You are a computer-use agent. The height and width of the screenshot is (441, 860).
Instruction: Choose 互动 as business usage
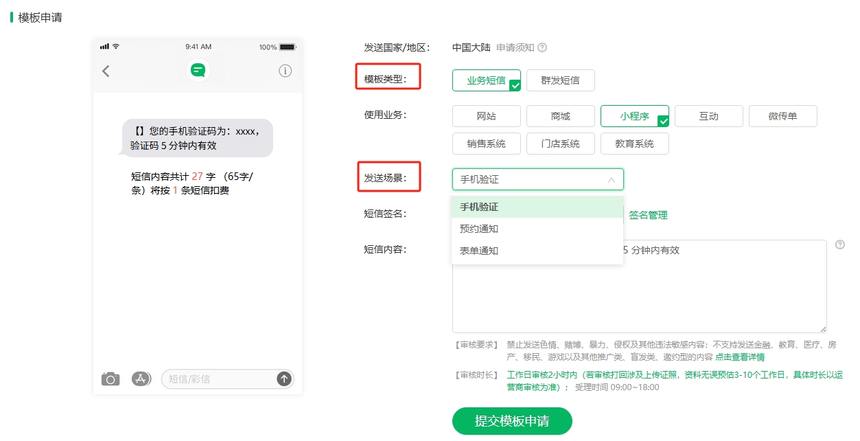pyautogui.click(x=709, y=116)
